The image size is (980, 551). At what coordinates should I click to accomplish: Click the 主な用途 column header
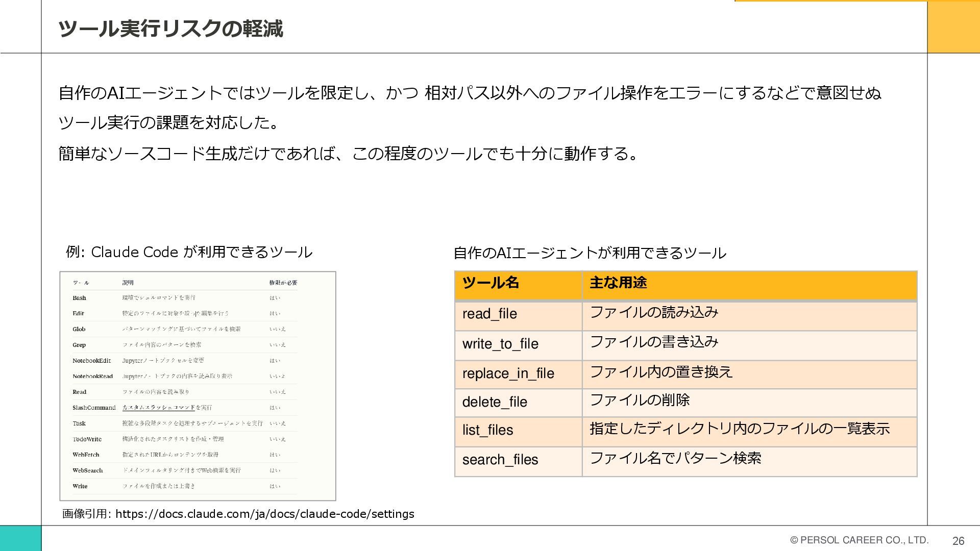[x=618, y=283]
